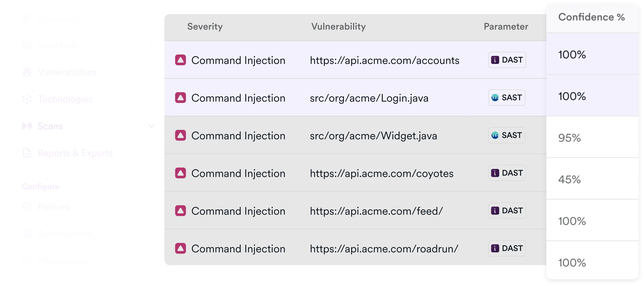
Task: Click the SAST badge on the Widget.java row
Action: pos(507,135)
